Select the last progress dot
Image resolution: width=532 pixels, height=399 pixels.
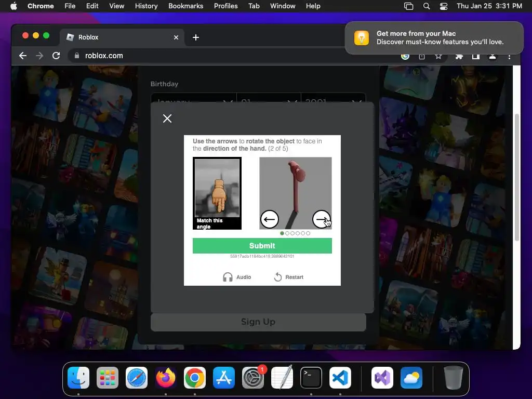(x=308, y=233)
